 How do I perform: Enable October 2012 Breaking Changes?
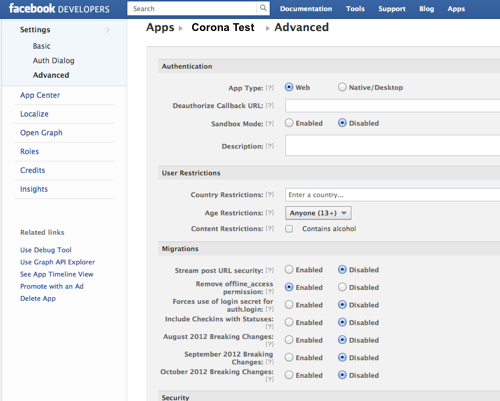coord(289,375)
